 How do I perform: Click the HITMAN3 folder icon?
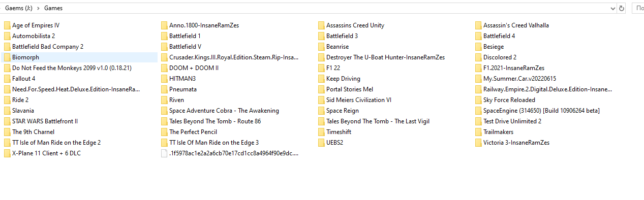click(164, 79)
